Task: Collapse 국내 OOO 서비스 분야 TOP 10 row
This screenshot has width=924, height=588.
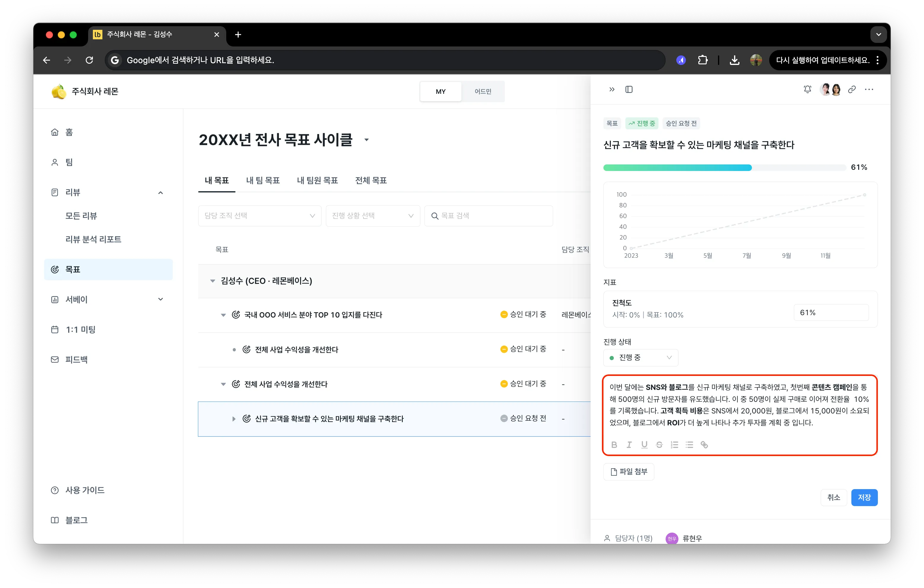Action: pyautogui.click(x=223, y=315)
